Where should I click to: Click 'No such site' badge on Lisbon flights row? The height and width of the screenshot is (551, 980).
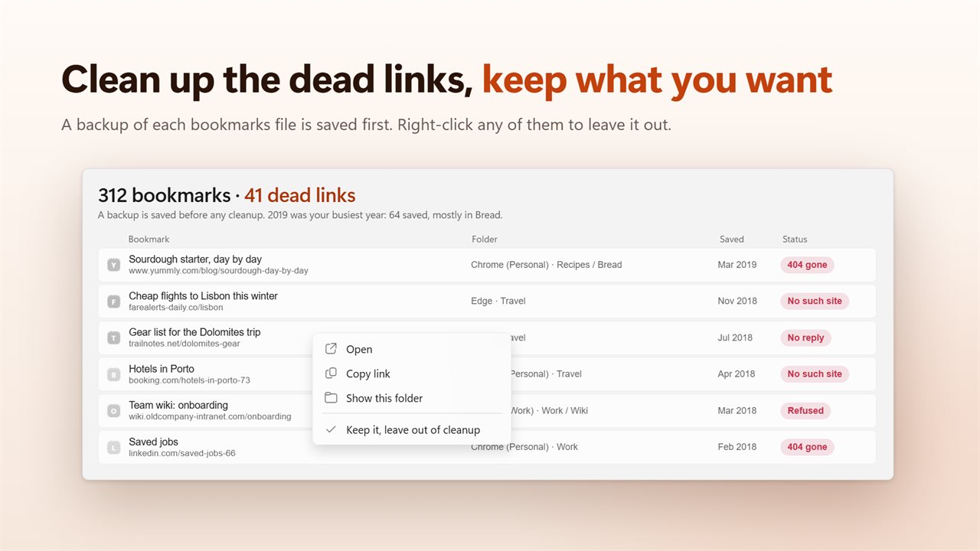815,302
